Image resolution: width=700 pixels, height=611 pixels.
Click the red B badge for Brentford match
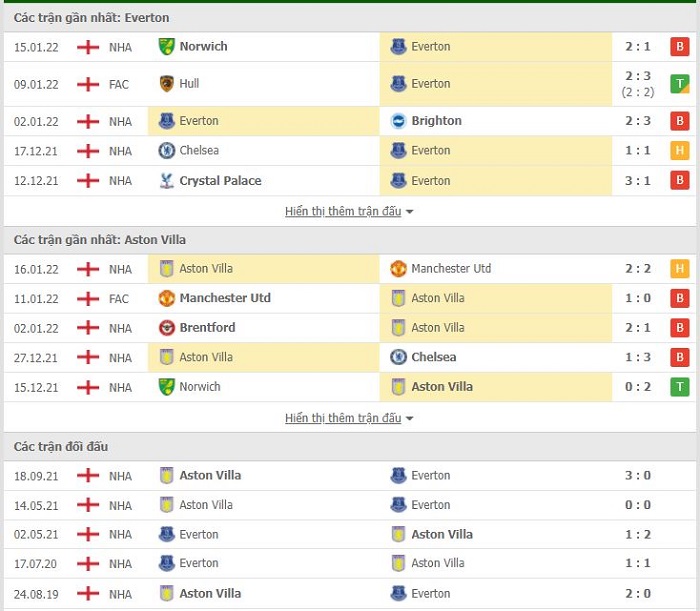point(679,328)
